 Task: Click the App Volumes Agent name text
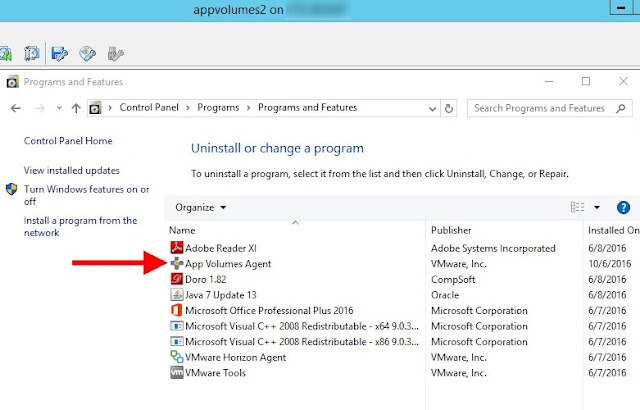coord(228,264)
